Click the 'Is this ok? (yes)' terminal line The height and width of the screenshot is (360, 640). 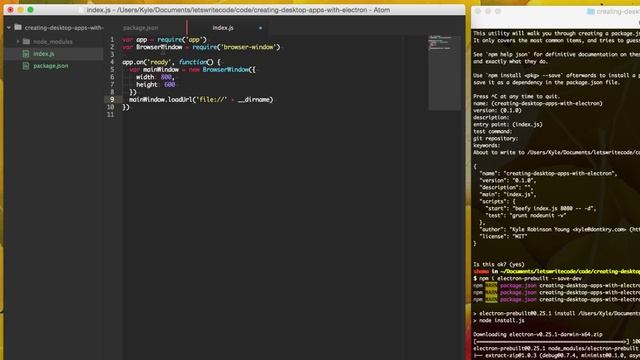tap(499, 264)
